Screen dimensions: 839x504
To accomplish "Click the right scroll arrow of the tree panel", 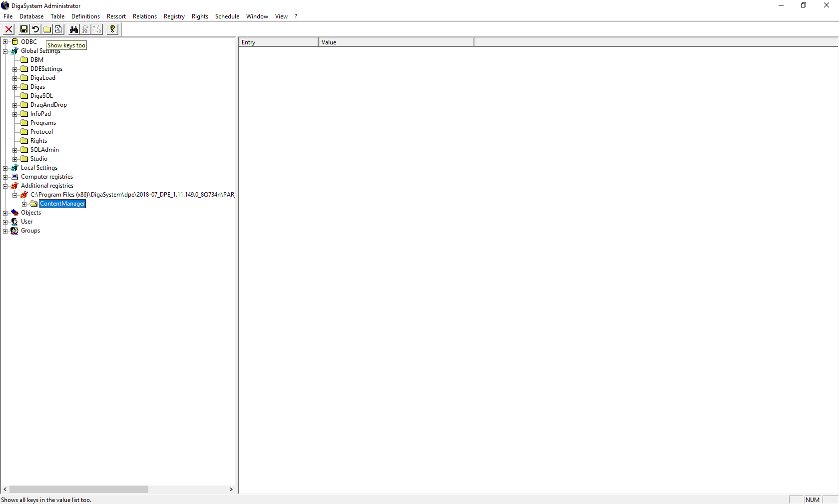I will tap(231, 490).
